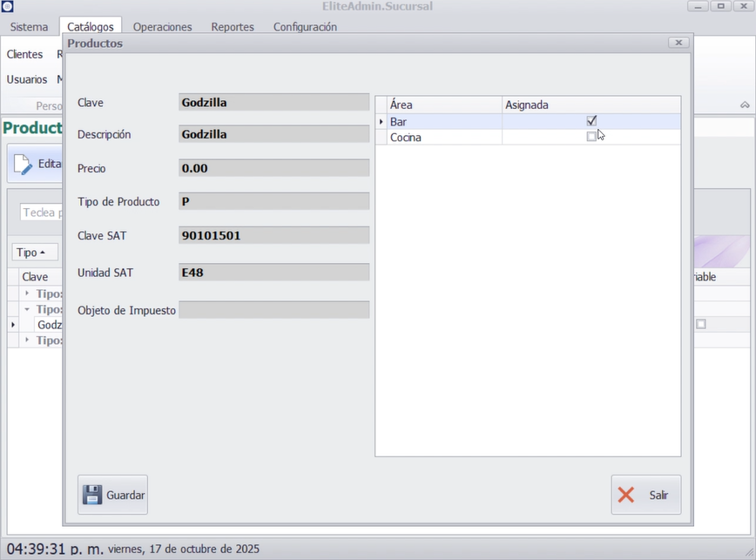Open the Configuración ribbon tab
Viewport: 756px width, 560px height.
pos(305,27)
